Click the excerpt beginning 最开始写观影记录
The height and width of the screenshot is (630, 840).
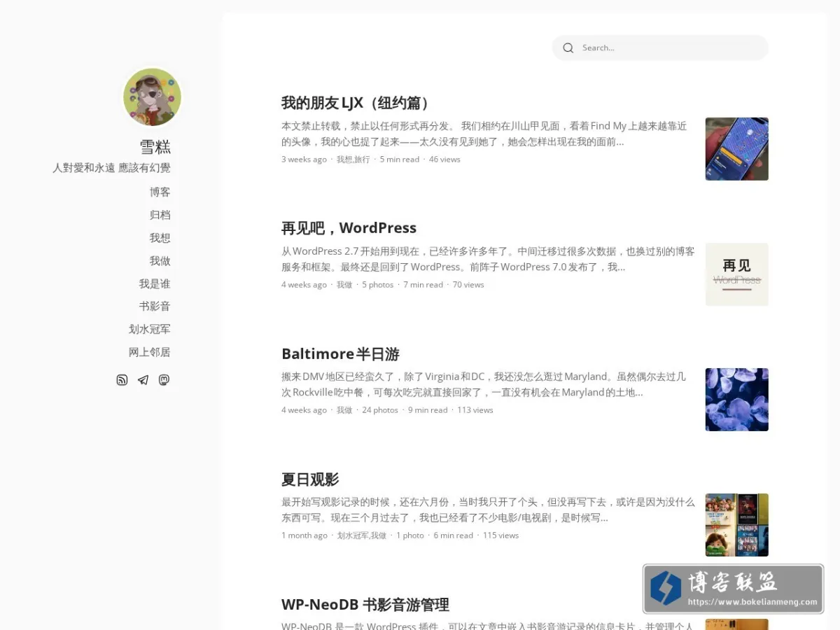click(x=489, y=510)
